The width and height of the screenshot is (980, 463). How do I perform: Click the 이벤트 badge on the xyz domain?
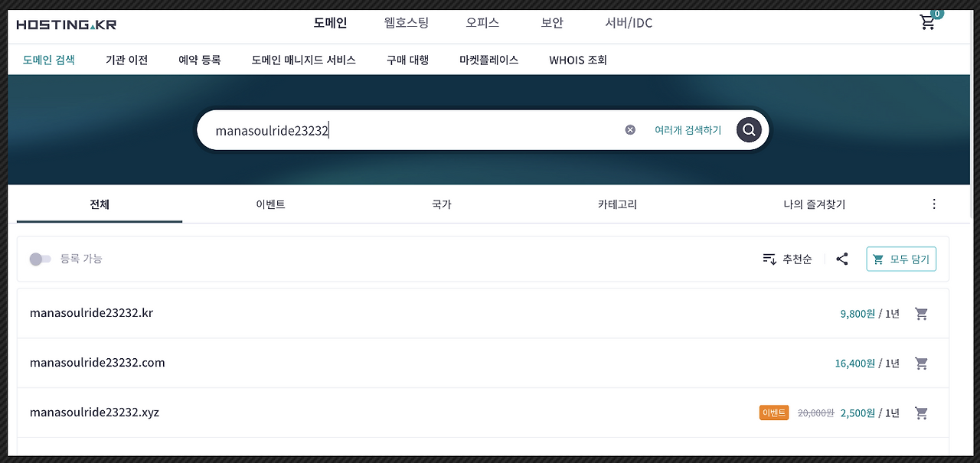pos(773,412)
